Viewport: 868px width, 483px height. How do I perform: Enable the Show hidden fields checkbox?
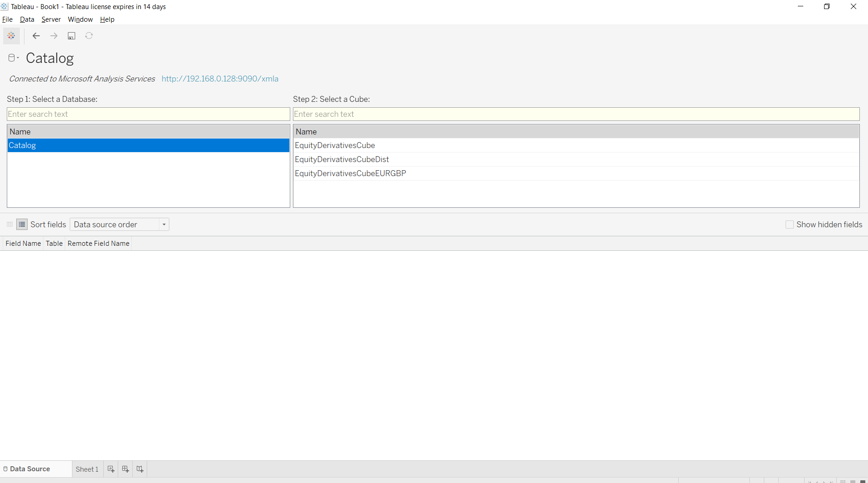click(790, 224)
